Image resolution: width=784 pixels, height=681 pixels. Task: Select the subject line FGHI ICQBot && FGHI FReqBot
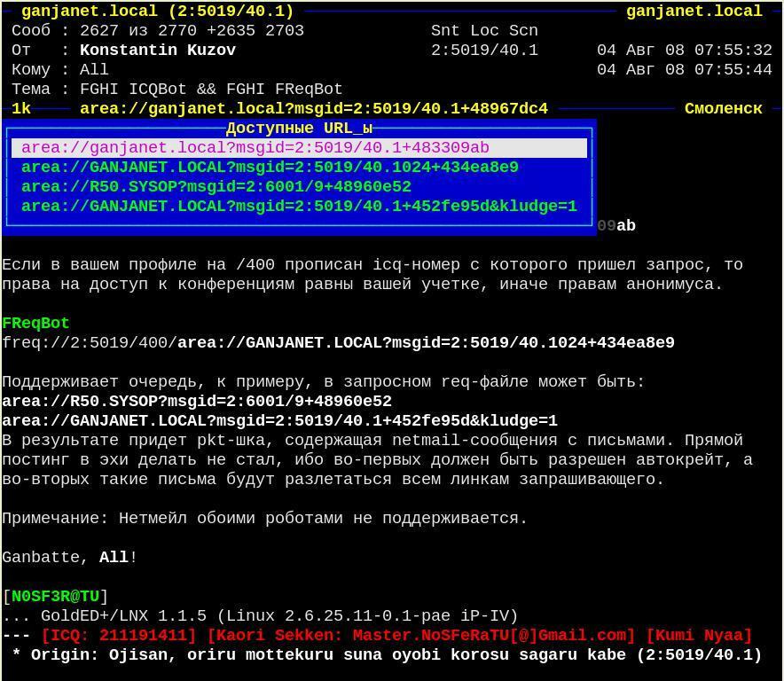tap(211, 90)
